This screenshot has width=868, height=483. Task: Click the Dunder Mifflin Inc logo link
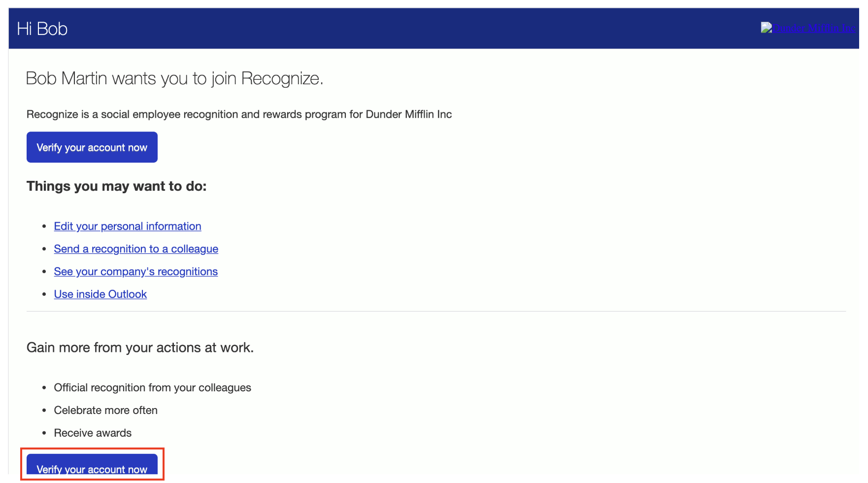(809, 28)
